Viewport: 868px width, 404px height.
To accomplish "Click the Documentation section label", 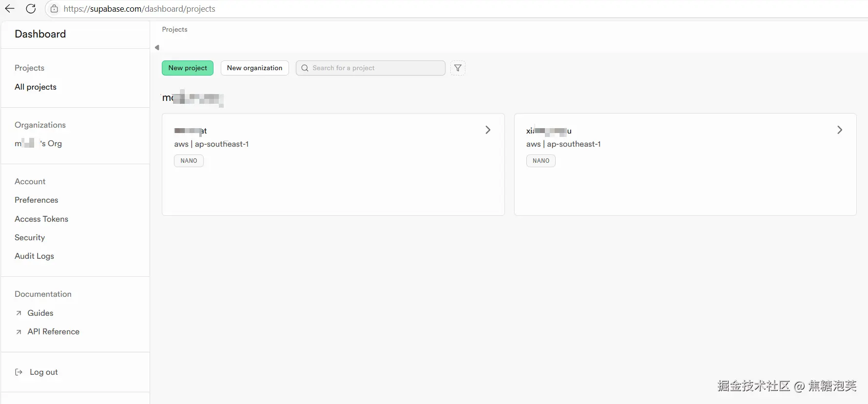I will point(43,294).
